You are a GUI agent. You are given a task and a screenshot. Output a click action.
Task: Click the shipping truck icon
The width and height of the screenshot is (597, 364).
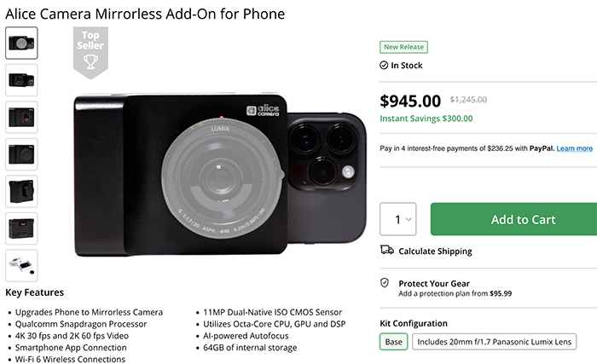[386, 251]
